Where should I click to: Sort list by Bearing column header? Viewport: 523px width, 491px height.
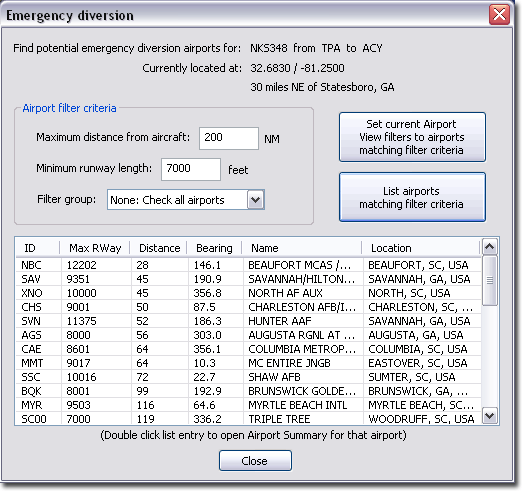214,248
